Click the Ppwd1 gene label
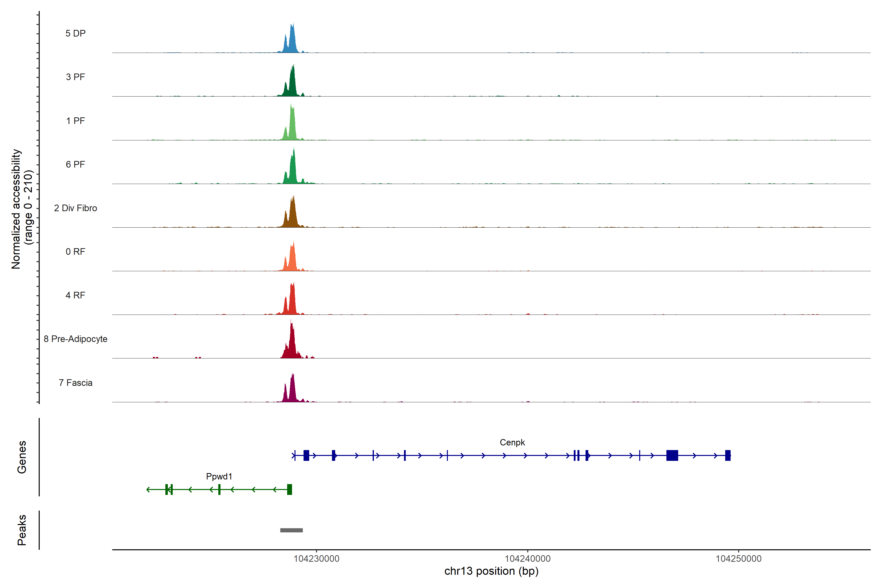 [x=219, y=477]
